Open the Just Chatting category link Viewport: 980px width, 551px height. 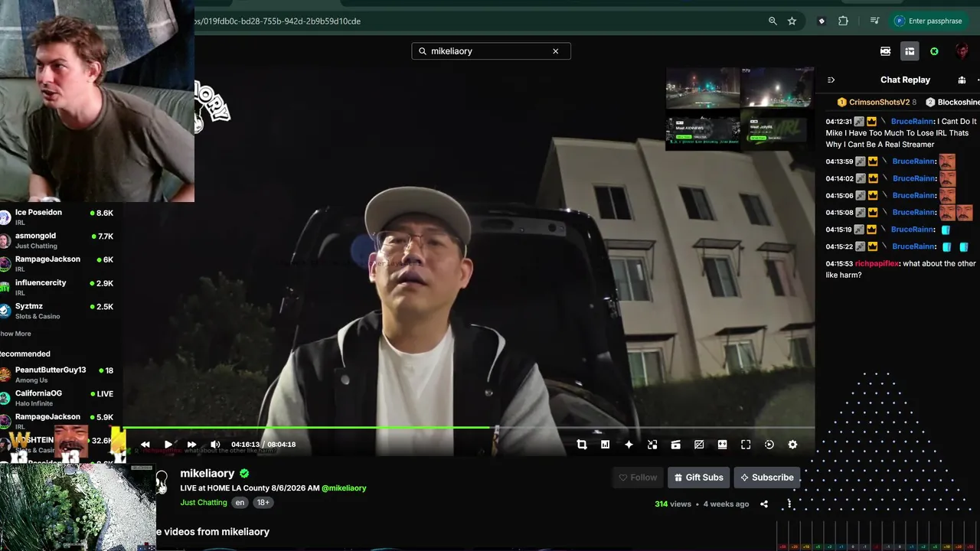pyautogui.click(x=204, y=503)
